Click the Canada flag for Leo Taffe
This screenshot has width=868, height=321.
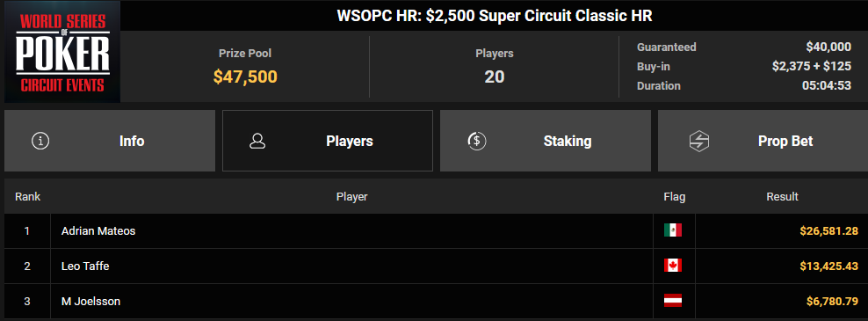coord(673,266)
